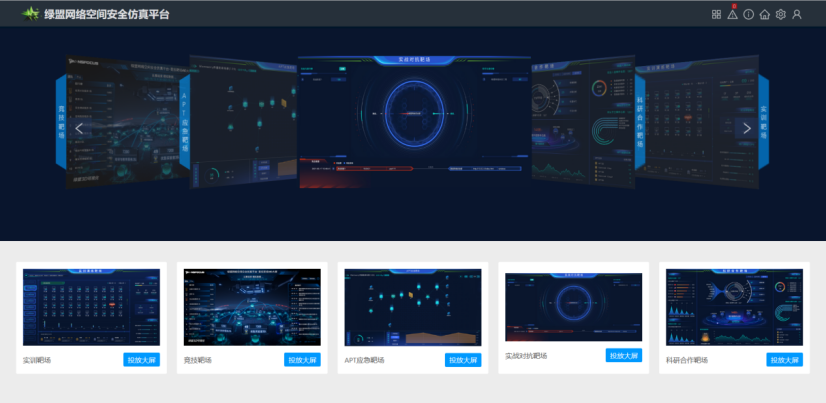Click the 实训靶场 card label
This screenshot has width=826, height=403.
[x=37, y=360]
